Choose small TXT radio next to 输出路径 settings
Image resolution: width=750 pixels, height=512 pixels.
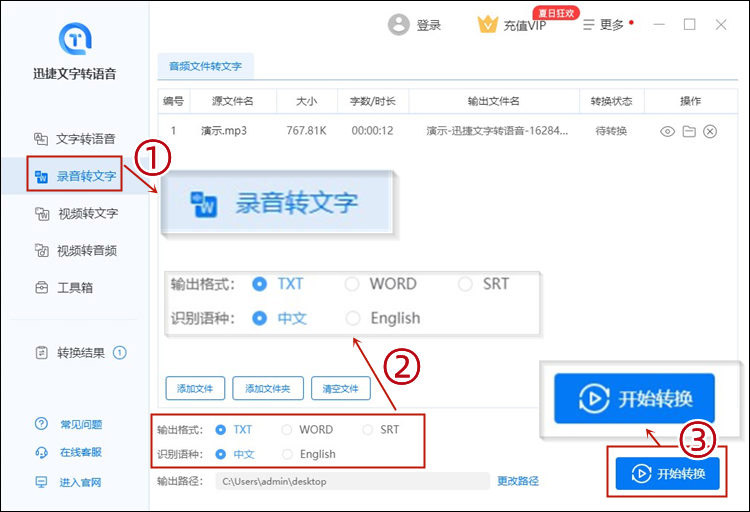[x=221, y=430]
